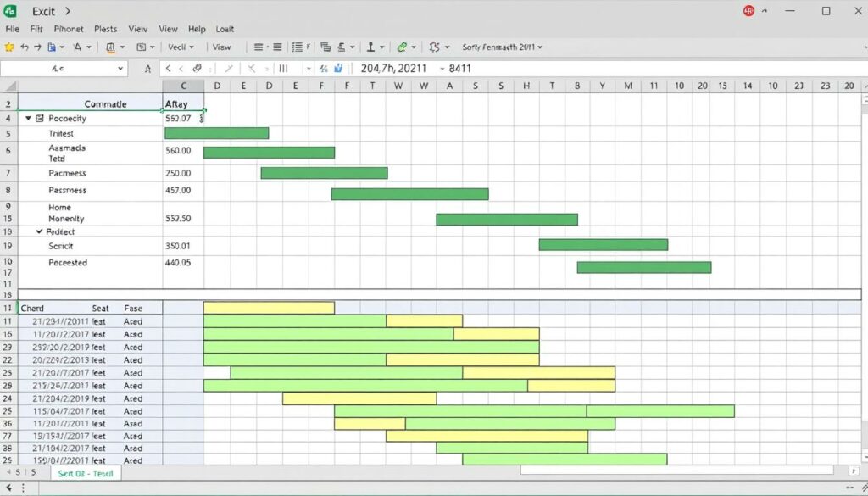Viewport: 868px width, 496px height.
Task: Click the blue paste clipboard icon
Action: point(52,47)
